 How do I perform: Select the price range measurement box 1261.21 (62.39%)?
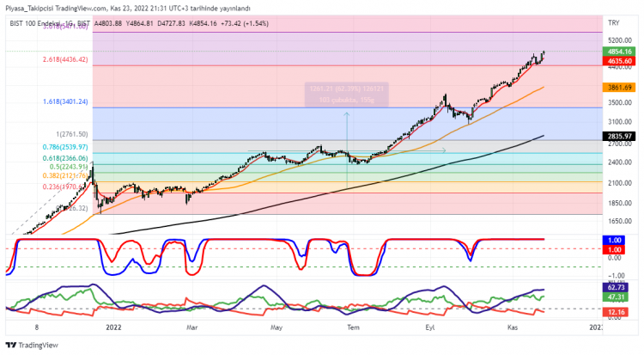(x=347, y=95)
